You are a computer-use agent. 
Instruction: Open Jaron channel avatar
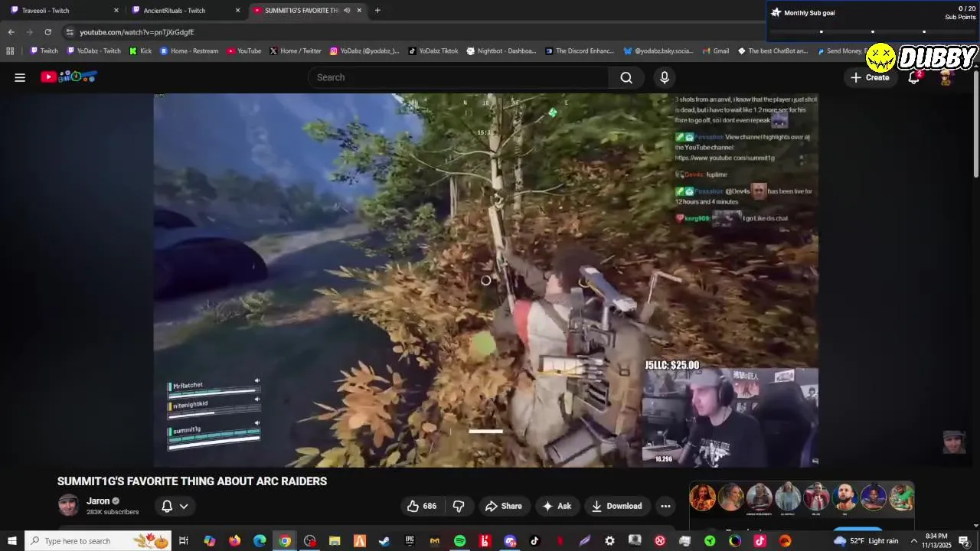[68, 505]
